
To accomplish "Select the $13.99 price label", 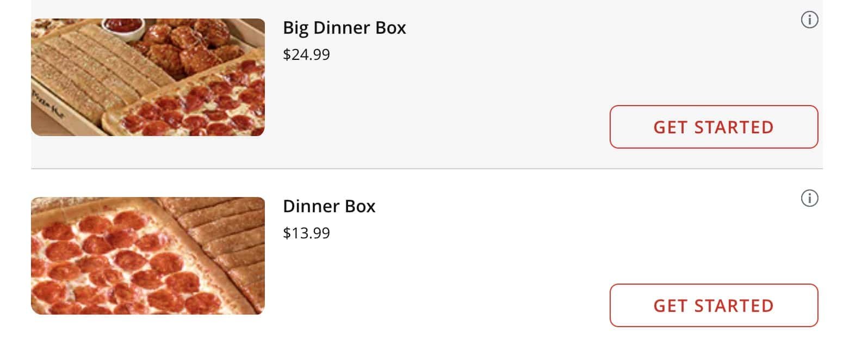I will pyautogui.click(x=306, y=232).
